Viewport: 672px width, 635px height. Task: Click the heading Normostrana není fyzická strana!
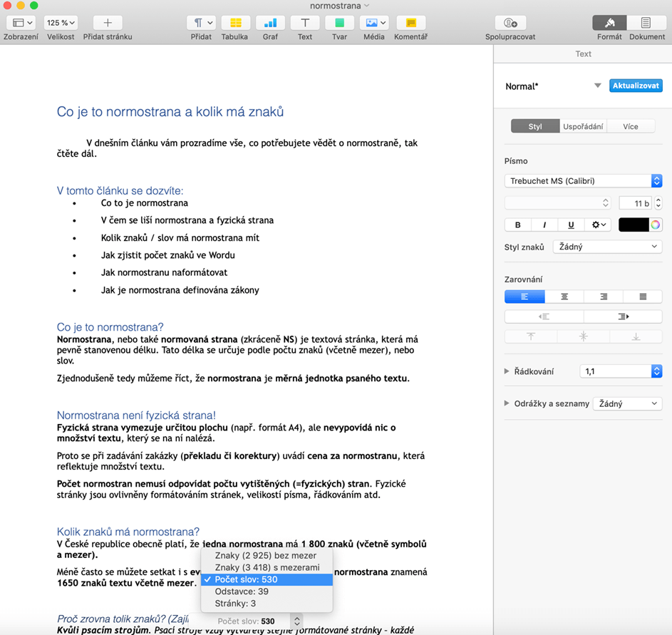[x=136, y=415]
